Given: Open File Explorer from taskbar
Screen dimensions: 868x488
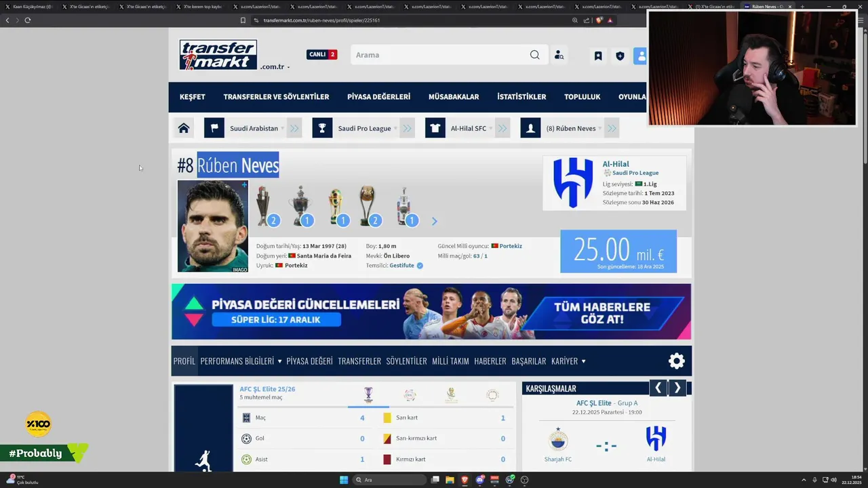Looking at the screenshot, I should pos(450,480).
